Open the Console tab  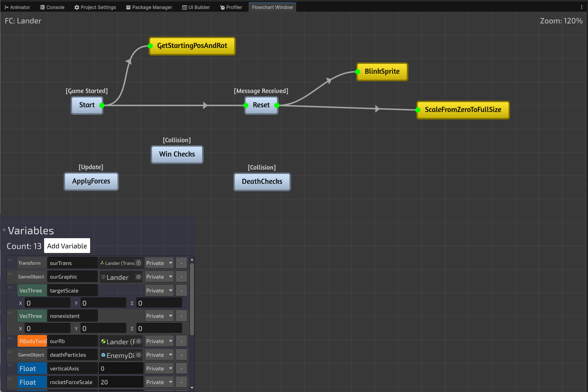tap(52, 7)
